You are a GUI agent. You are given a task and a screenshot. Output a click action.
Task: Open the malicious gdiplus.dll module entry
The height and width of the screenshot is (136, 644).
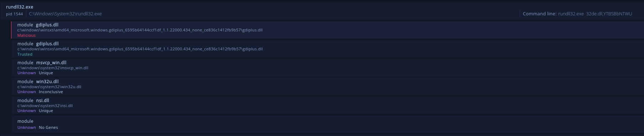coord(328,30)
